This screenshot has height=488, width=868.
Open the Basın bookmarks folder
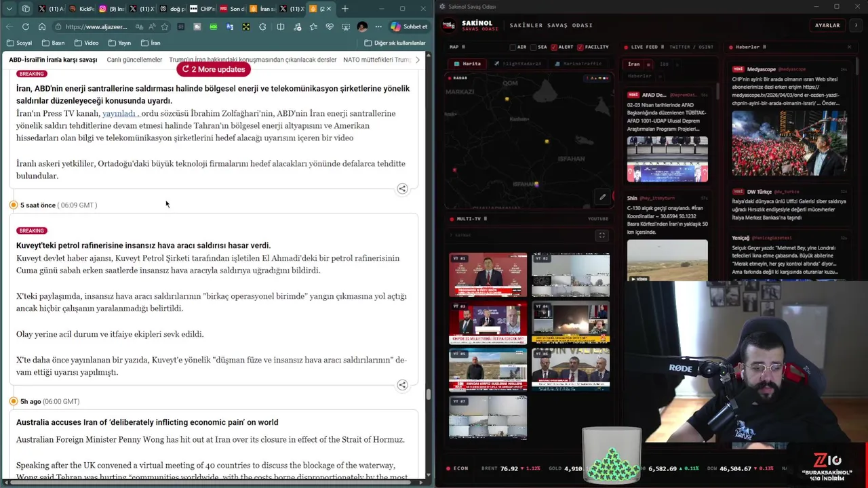54,43
